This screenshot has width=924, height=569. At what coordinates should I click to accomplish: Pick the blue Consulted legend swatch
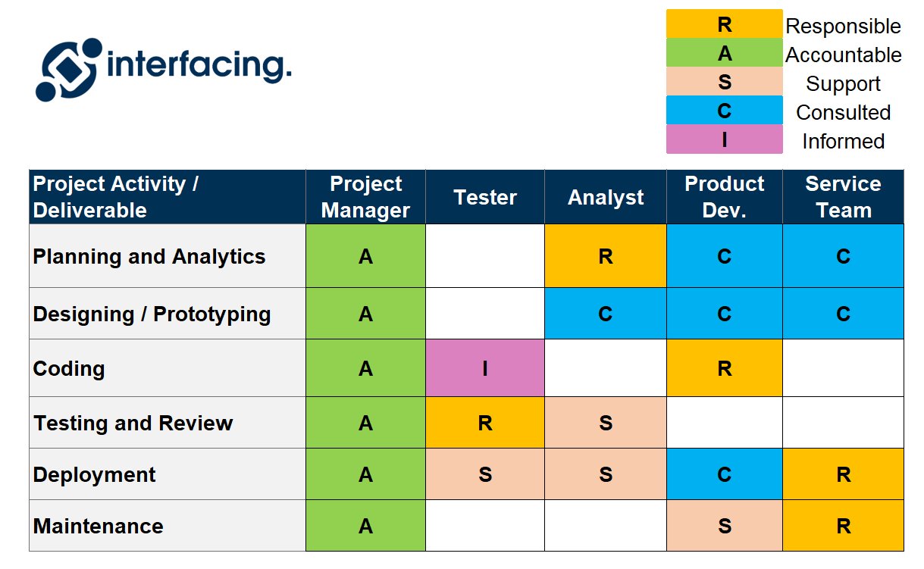pyautogui.click(x=724, y=111)
